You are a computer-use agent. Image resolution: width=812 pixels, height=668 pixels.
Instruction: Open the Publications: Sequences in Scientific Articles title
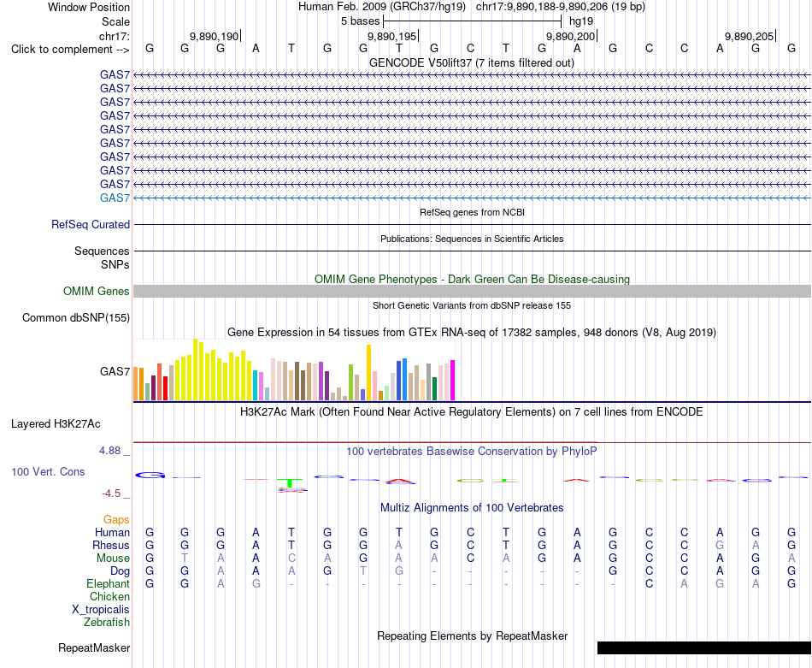[472, 239]
